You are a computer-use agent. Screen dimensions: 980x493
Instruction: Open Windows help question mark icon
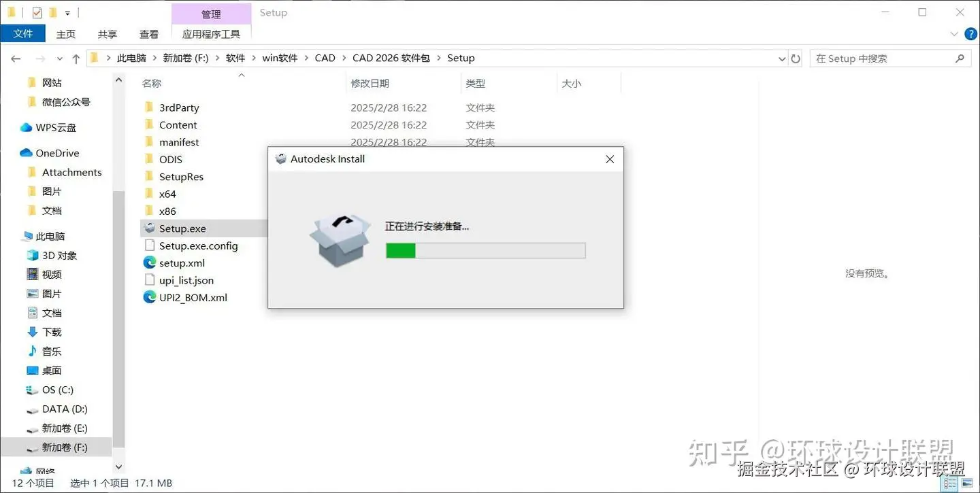pos(970,34)
